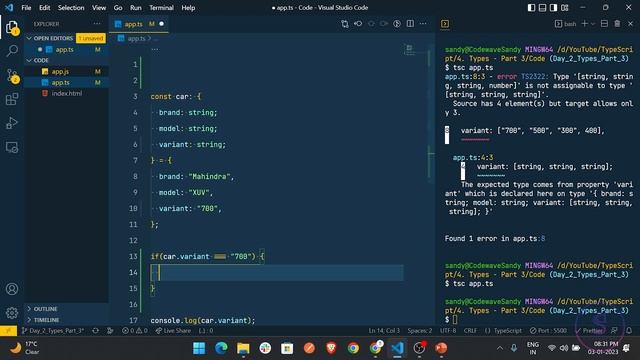
Task: Toggle Prettier formatter status item
Action: pos(589,331)
